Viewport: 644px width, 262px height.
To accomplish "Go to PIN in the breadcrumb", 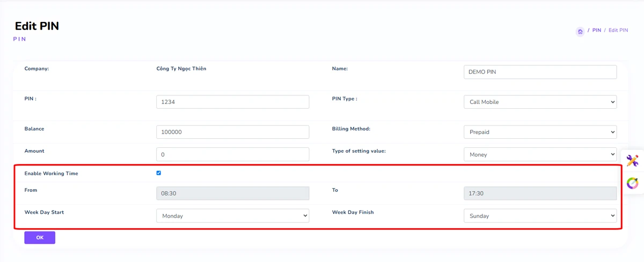I will [x=596, y=31].
